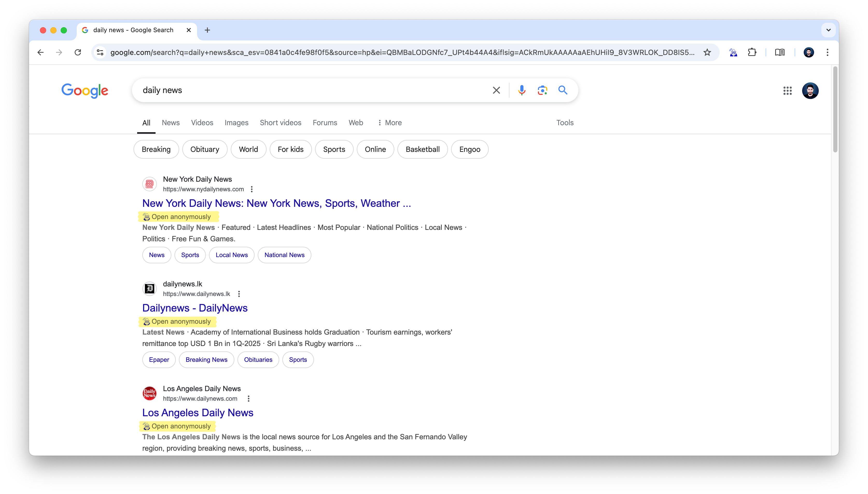Filter by the World chip

point(248,149)
